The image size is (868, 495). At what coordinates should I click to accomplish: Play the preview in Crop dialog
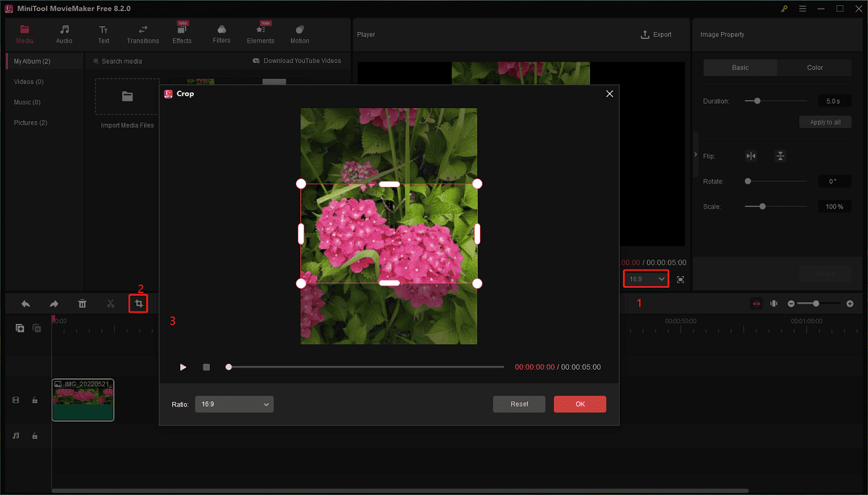183,367
